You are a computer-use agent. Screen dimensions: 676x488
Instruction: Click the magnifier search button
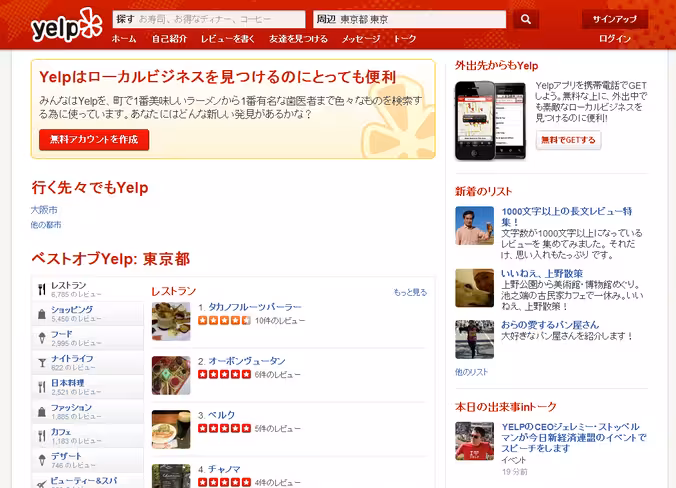coord(526,19)
